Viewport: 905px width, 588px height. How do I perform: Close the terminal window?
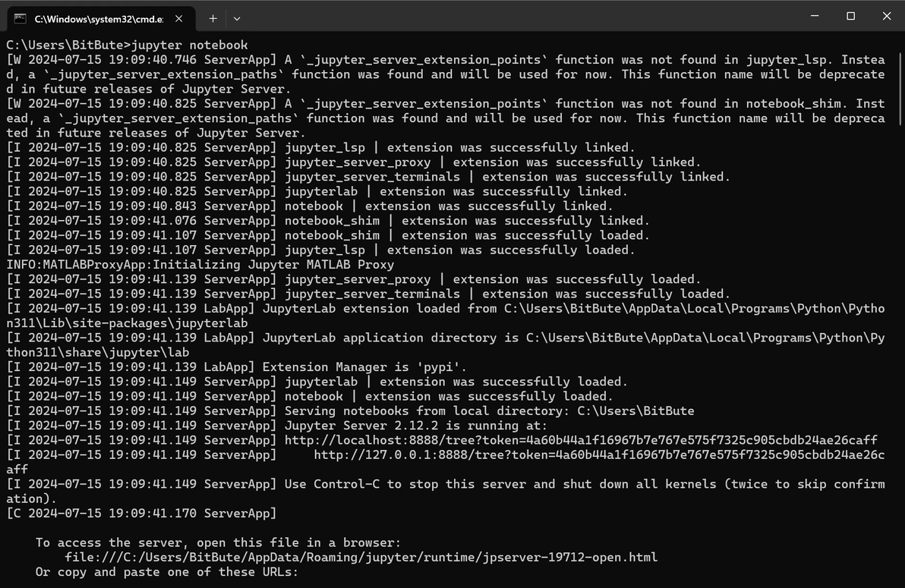point(887,16)
